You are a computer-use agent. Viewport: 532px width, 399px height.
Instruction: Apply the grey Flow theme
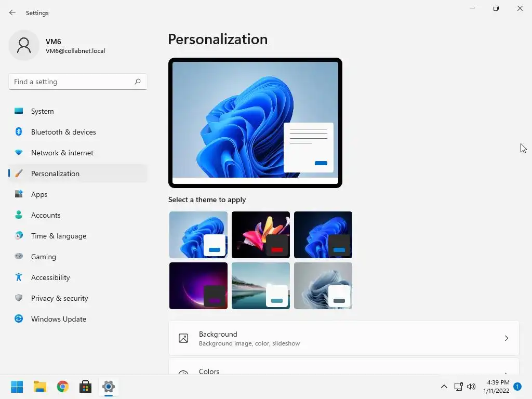pyautogui.click(x=323, y=286)
